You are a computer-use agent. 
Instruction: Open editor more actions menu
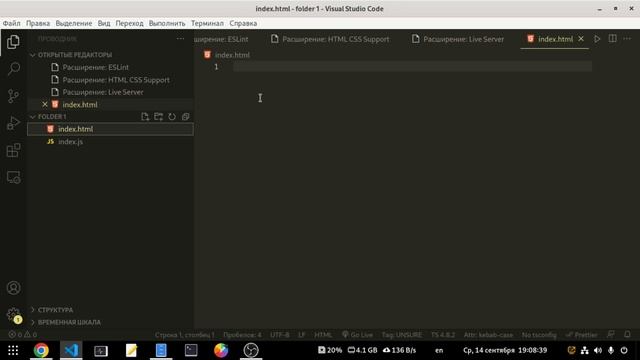pyautogui.click(x=627, y=39)
